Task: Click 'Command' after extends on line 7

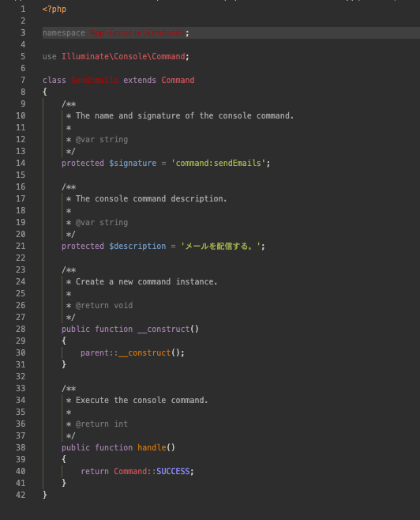Action: (178, 81)
